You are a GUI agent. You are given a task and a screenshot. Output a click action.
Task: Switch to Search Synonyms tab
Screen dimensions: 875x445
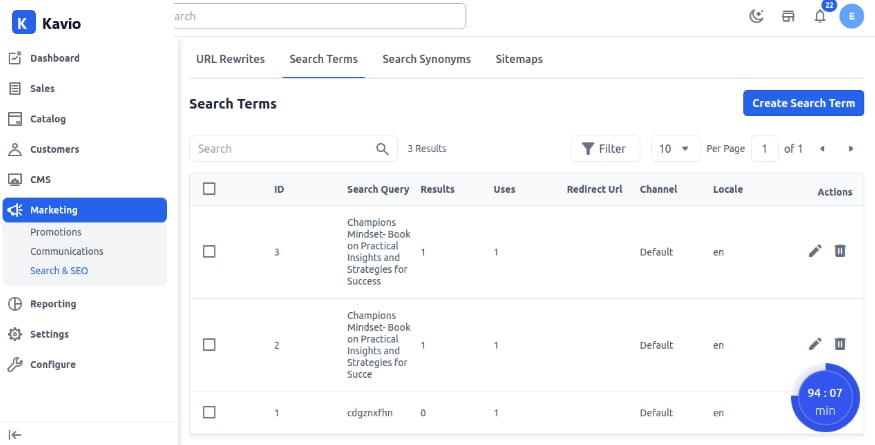pos(426,59)
